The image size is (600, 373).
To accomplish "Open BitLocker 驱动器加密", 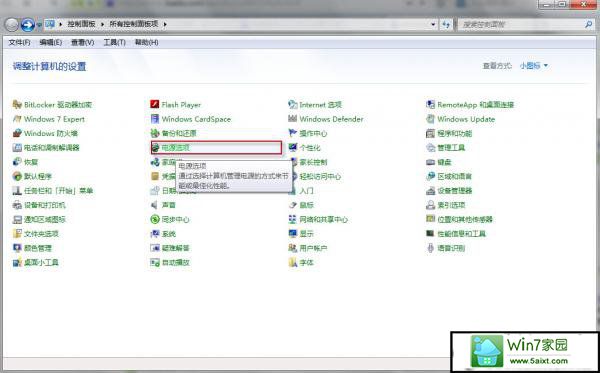I will click(x=52, y=105).
